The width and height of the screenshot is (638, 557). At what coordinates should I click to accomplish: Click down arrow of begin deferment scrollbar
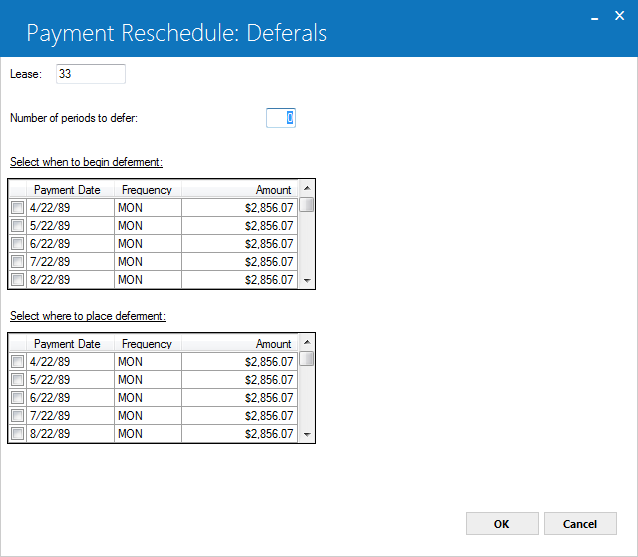(x=307, y=280)
